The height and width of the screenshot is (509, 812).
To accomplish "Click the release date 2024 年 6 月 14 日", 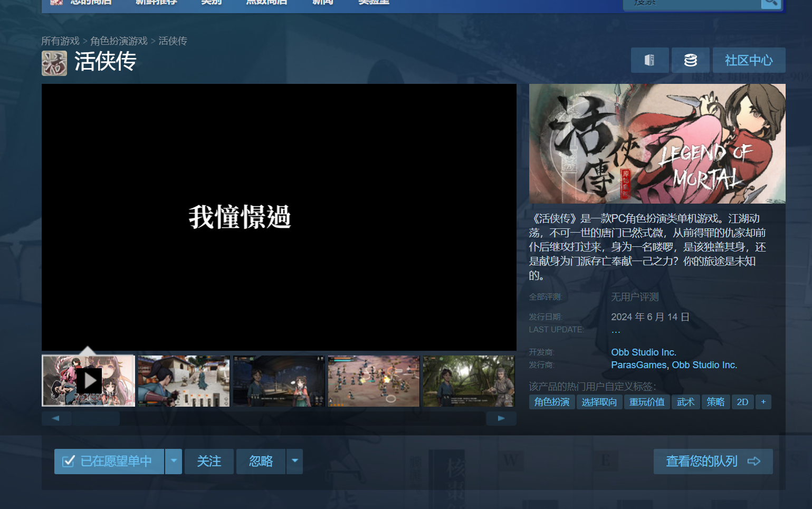I will [650, 317].
